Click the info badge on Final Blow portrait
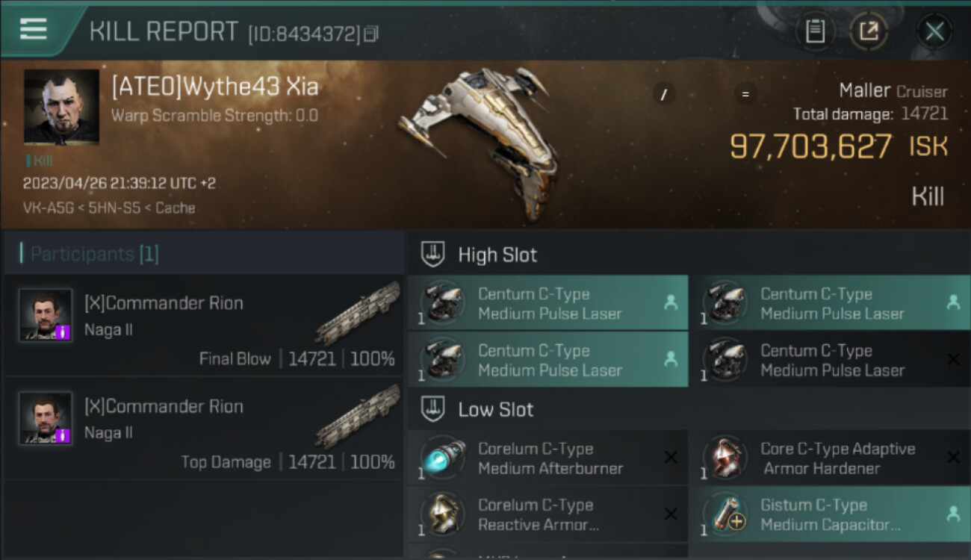Viewport: 971px width, 560px height. tap(63, 331)
